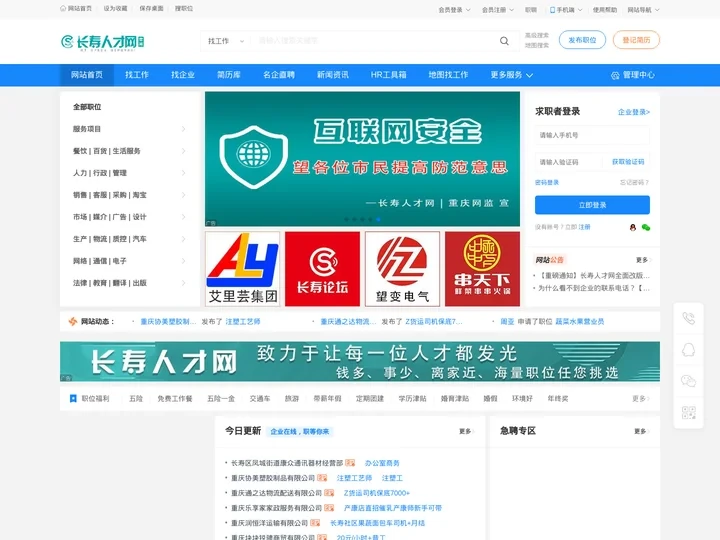Expand 人力 | 行政 | 管理 category
This screenshot has width=720, height=540.
tap(129, 173)
